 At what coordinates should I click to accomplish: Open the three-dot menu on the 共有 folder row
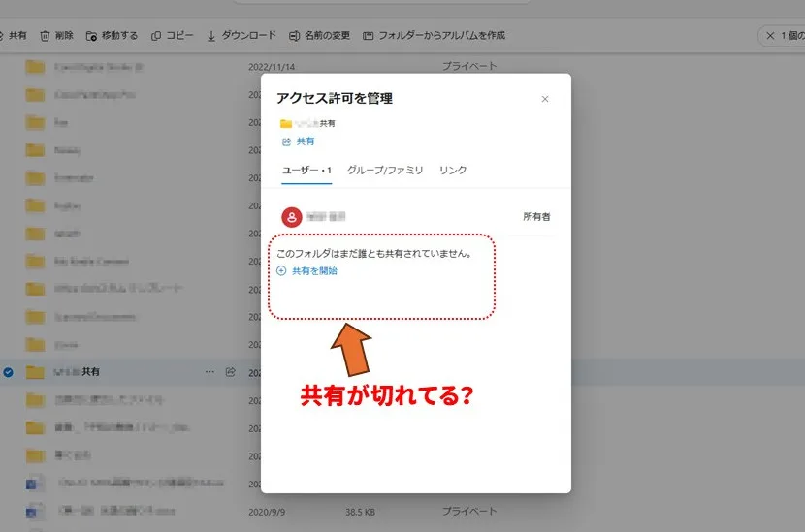tap(209, 372)
